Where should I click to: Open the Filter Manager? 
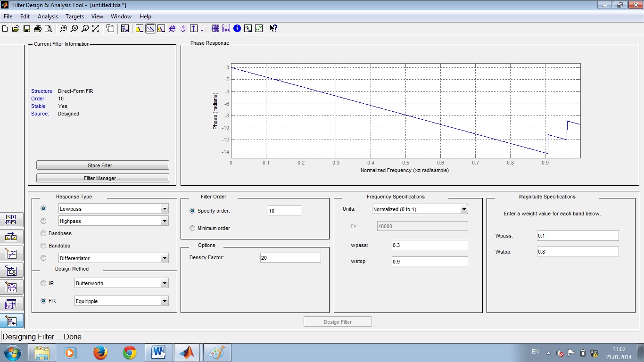click(102, 178)
